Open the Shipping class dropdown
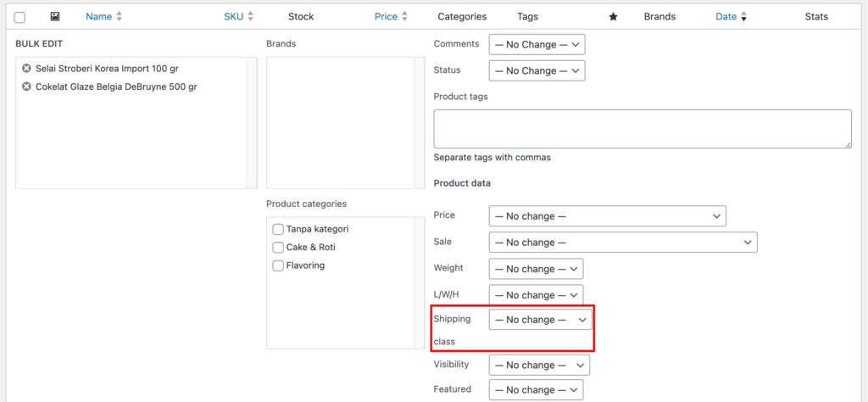868x402 pixels. (541, 320)
